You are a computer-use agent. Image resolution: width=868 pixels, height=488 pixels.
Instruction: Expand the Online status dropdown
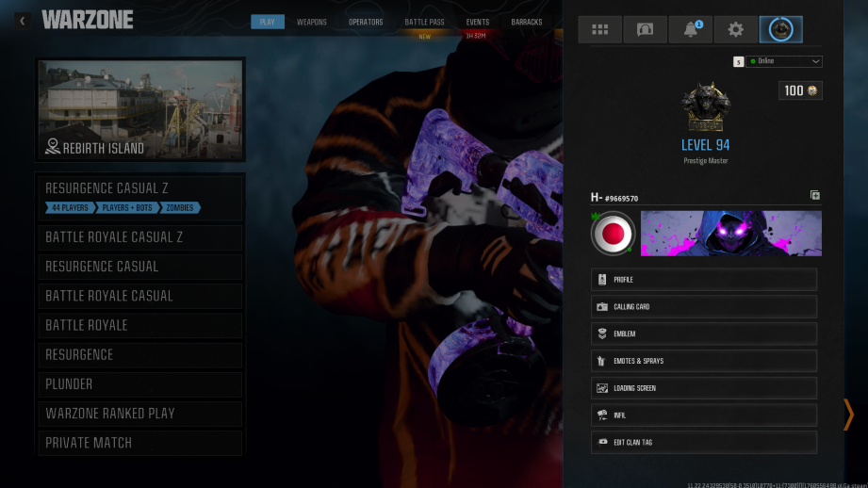tap(784, 61)
